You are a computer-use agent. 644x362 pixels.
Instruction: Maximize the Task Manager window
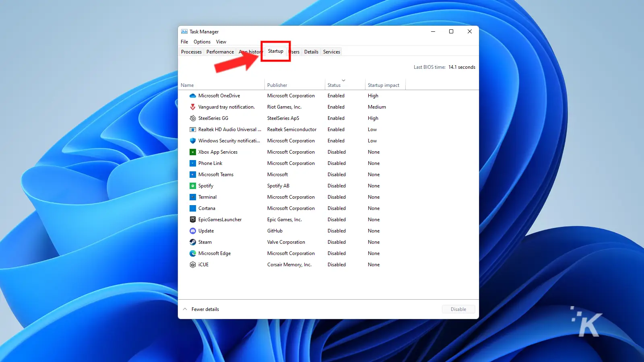coord(451,31)
